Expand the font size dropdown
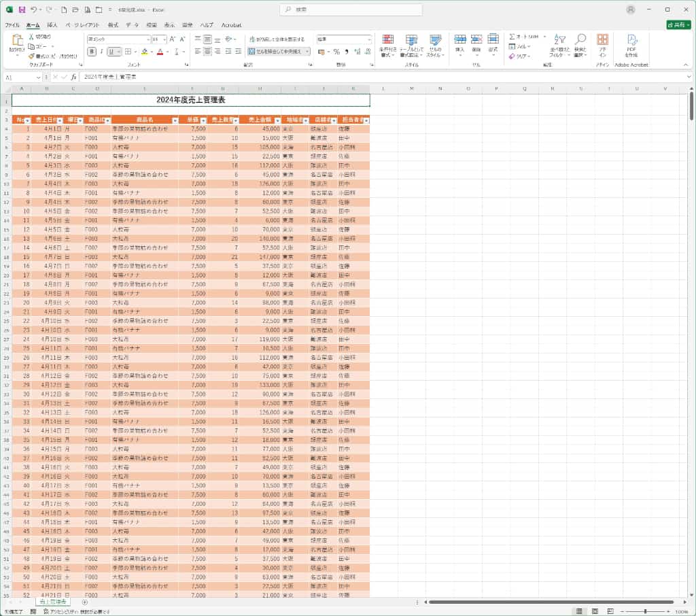 pyautogui.click(x=164, y=39)
